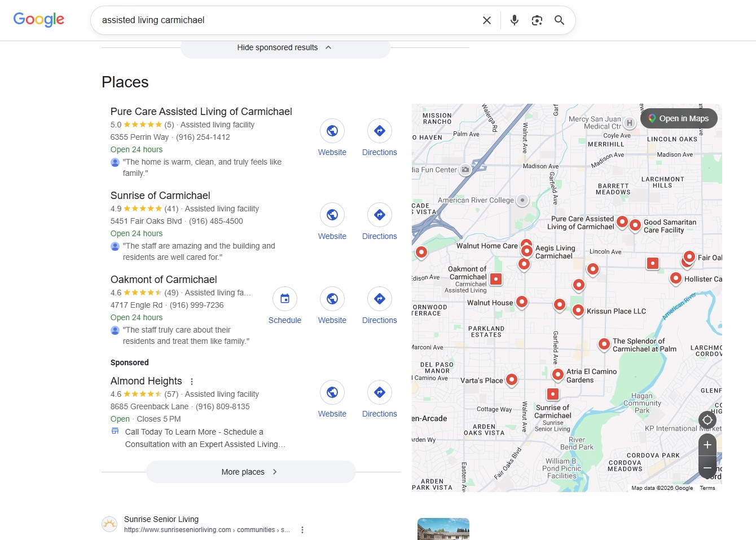Clear the search box text
The height and width of the screenshot is (540, 756).
(x=487, y=20)
